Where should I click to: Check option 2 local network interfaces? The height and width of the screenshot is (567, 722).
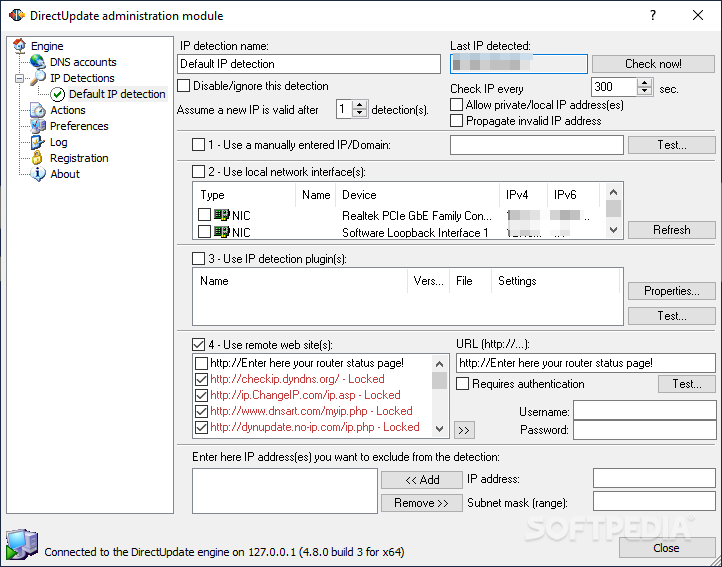pos(198,172)
